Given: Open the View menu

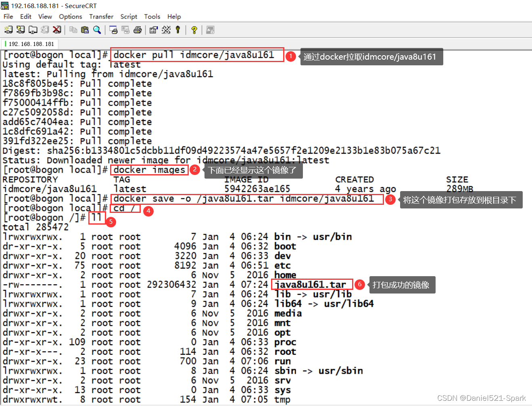Looking at the screenshot, I should tap(45, 17).
